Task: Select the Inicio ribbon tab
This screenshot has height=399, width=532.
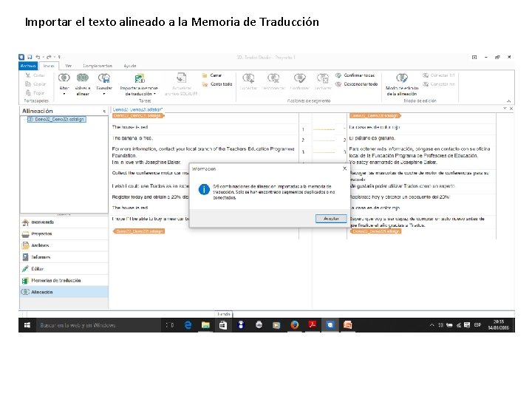Action: (49, 66)
